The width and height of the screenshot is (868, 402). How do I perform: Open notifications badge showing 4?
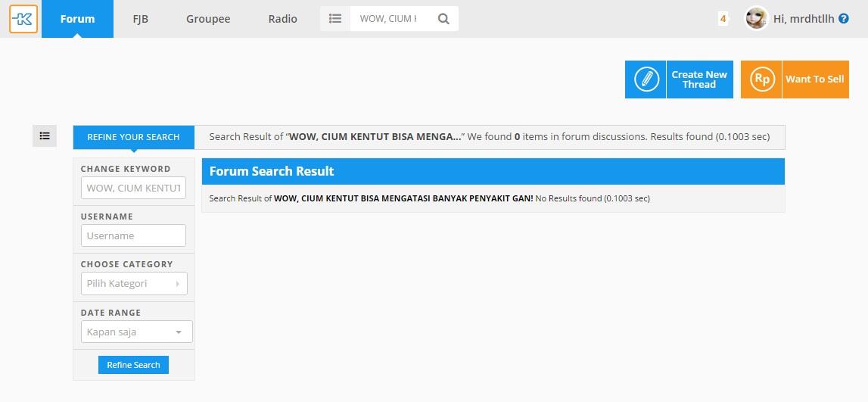pos(723,19)
